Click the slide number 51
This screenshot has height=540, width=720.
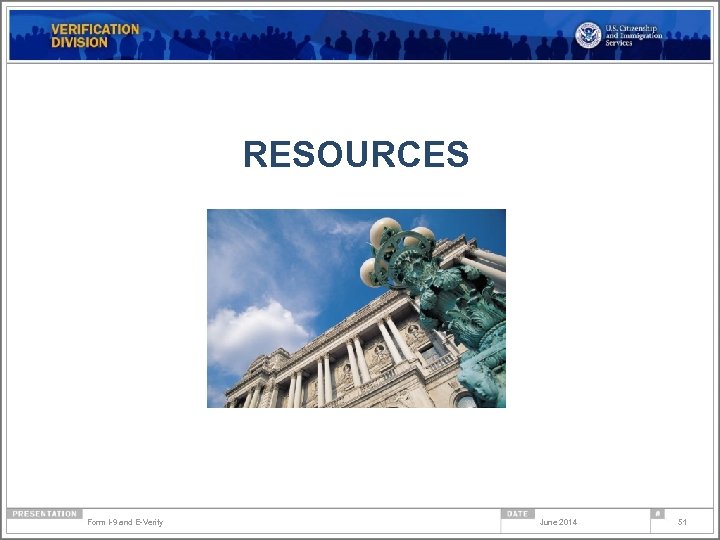[682, 522]
